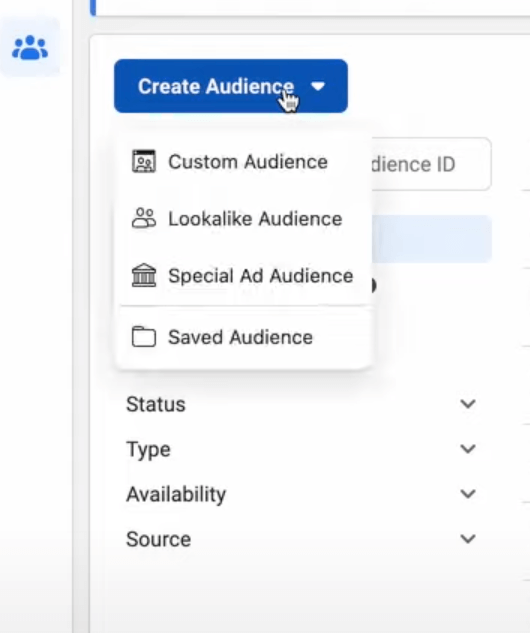
Task: Click the Create Audience button
Action: coord(230,86)
